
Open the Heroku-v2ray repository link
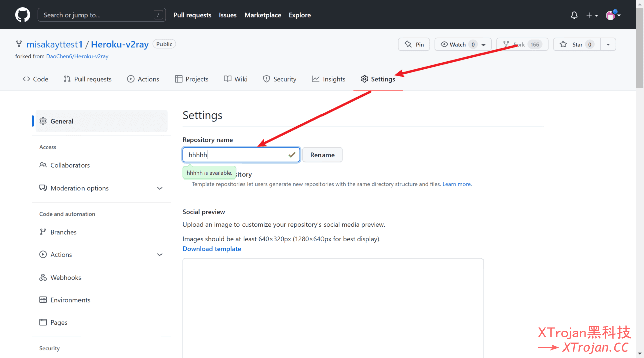pyautogui.click(x=120, y=44)
